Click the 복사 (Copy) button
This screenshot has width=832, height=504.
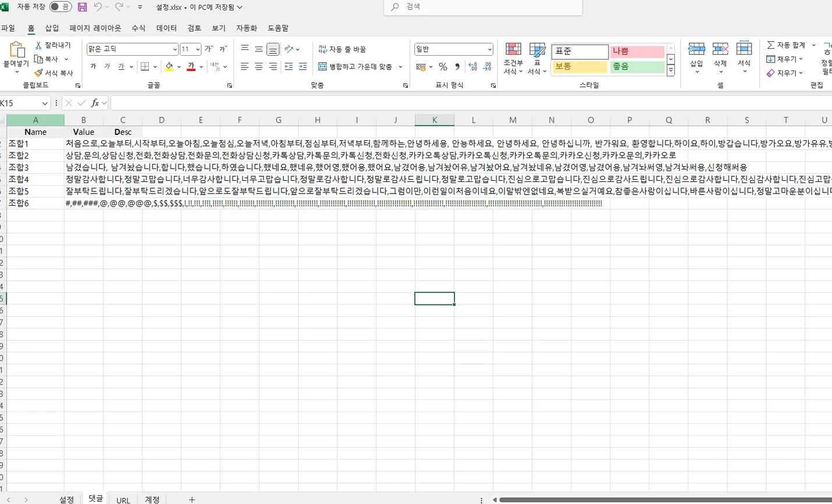coord(47,59)
